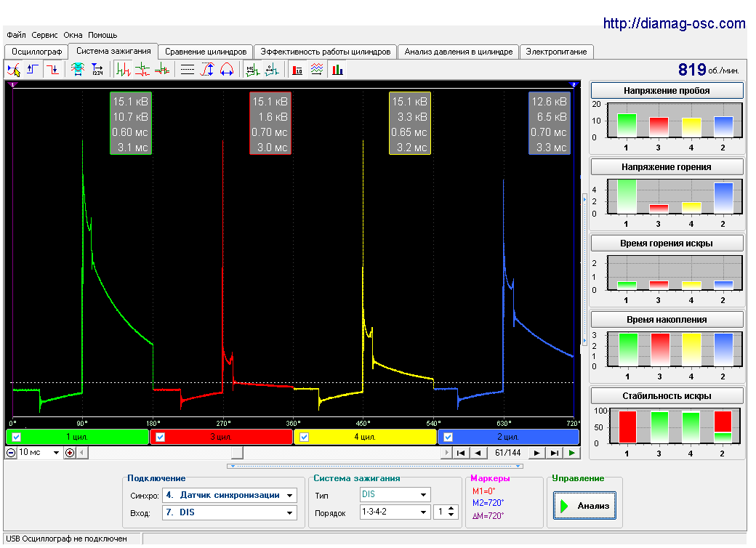Click the horizontal grid lines icon
Viewport: 756px width, 548px height.
pyautogui.click(x=187, y=70)
